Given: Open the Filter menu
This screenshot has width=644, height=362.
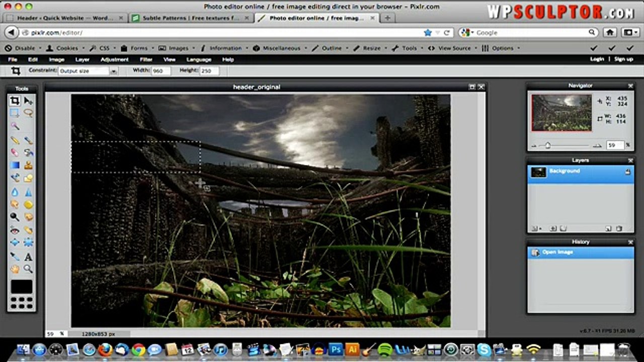Looking at the screenshot, I should [146, 59].
